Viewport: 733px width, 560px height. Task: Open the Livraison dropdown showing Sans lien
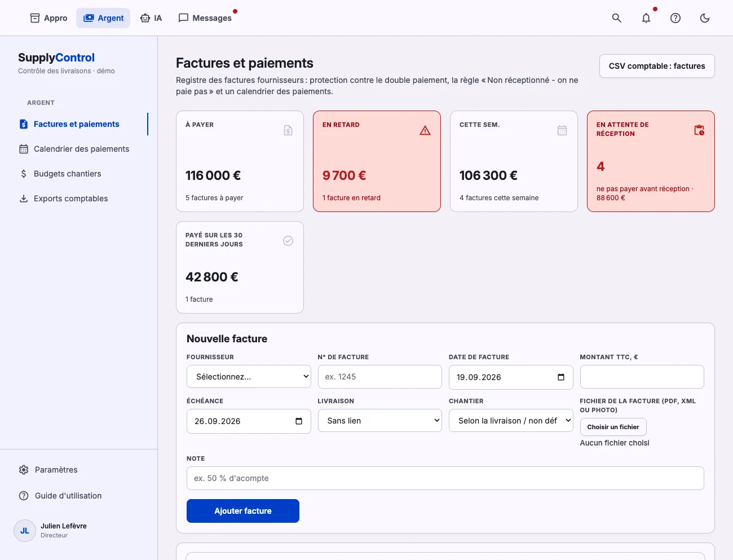click(380, 421)
